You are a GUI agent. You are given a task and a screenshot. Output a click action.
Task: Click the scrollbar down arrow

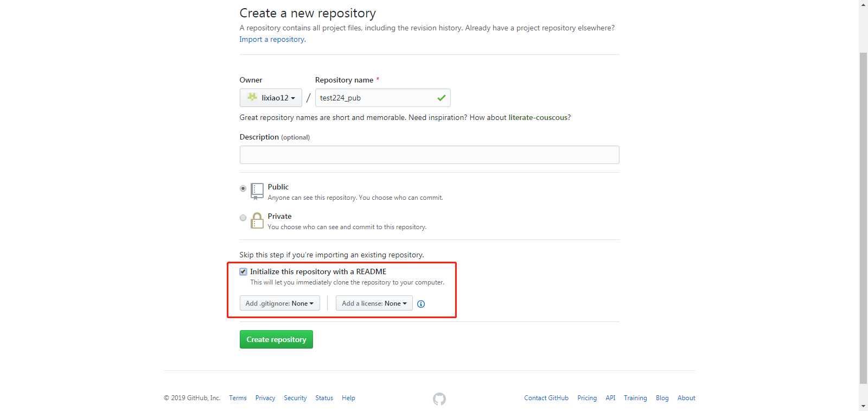[863, 406]
